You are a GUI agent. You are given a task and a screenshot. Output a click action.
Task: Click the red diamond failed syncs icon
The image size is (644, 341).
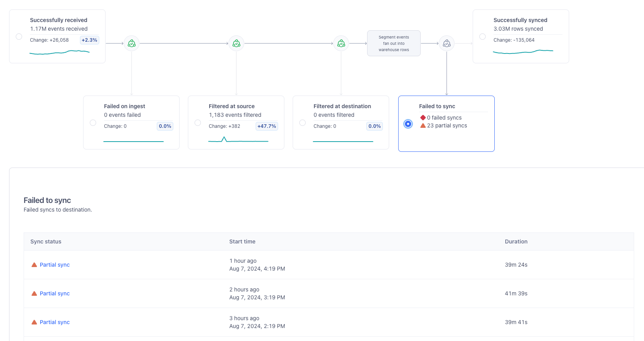(x=423, y=118)
